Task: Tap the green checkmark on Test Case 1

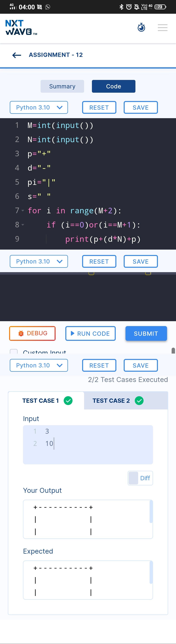Action: pos(68,400)
